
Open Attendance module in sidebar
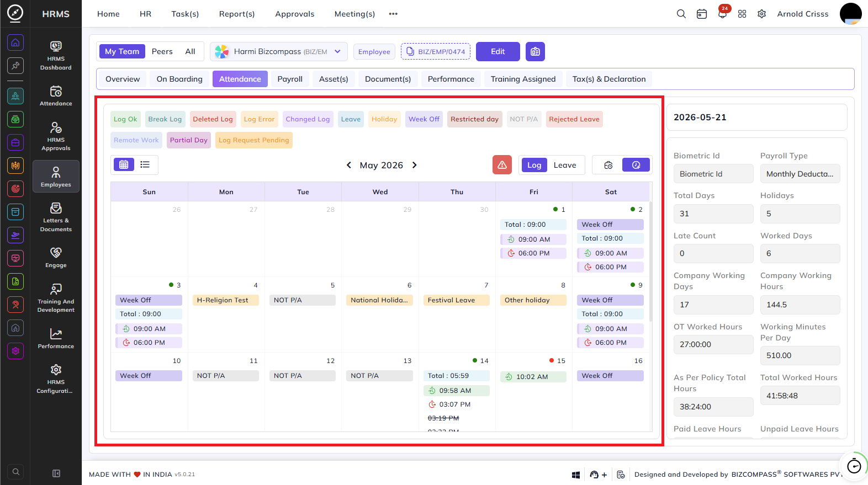click(x=56, y=96)
